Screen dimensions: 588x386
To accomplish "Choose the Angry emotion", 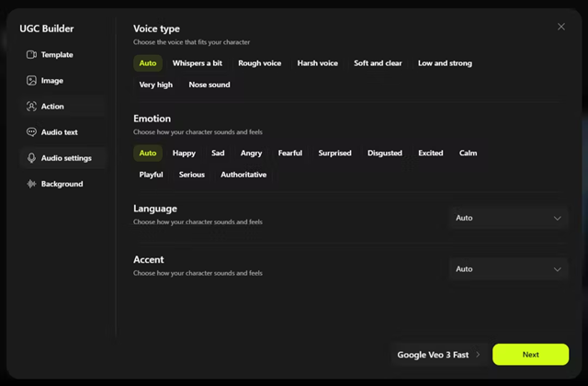I will [251, 153].
